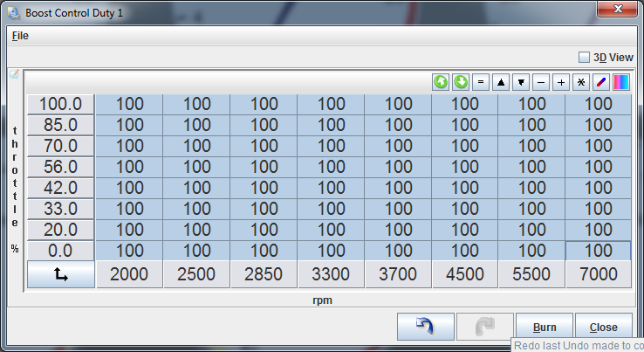
Task: Click the greyed Redo arrow button
Action: coord(485,327)
